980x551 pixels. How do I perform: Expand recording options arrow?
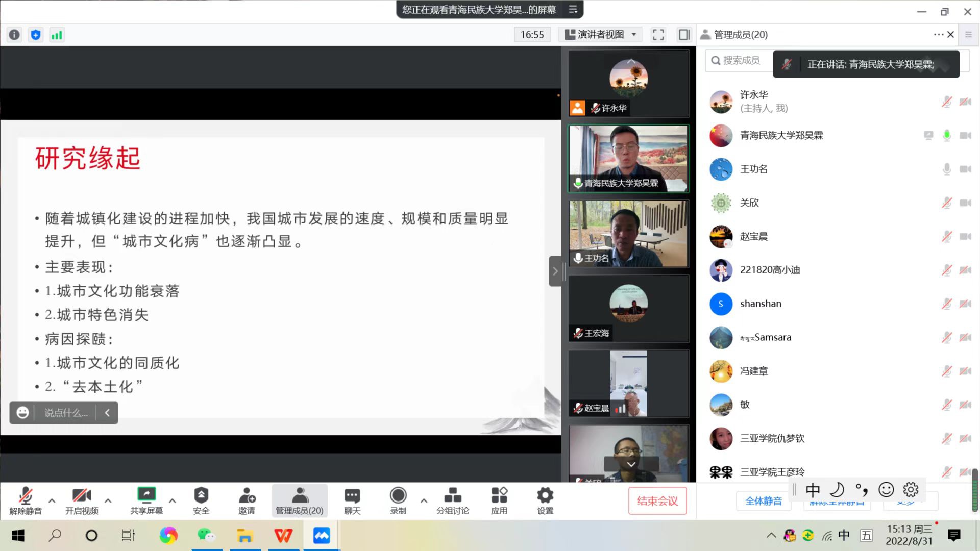tap(424, 500)
